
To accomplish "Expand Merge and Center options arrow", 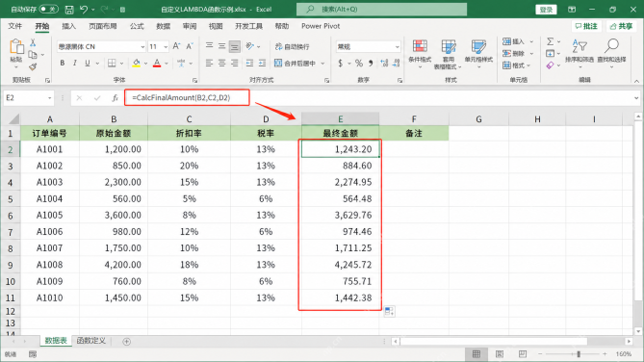I will pyautogui.click(x=322, y=64).
